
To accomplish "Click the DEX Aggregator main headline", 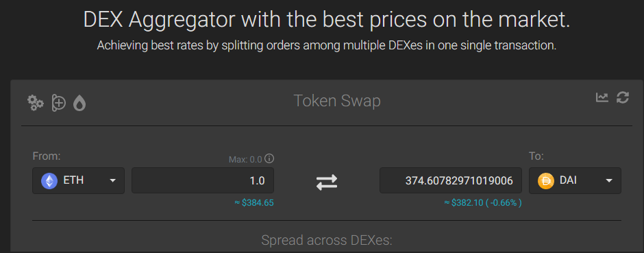I will (327, 19).
